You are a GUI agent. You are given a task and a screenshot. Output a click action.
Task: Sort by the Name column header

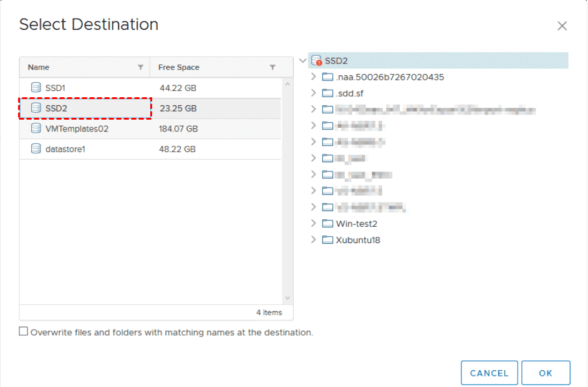[x=39, y=67]
